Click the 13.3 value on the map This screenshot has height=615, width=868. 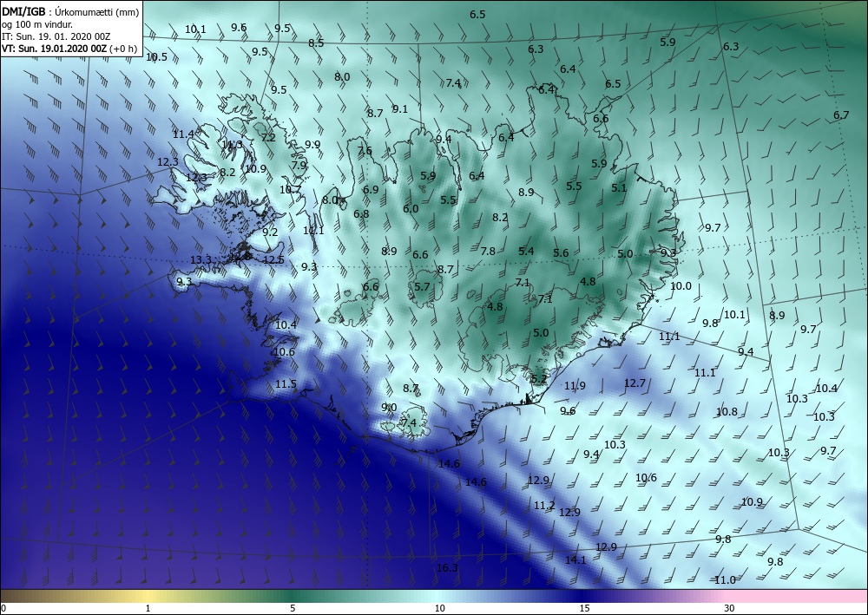coord(201,260)
